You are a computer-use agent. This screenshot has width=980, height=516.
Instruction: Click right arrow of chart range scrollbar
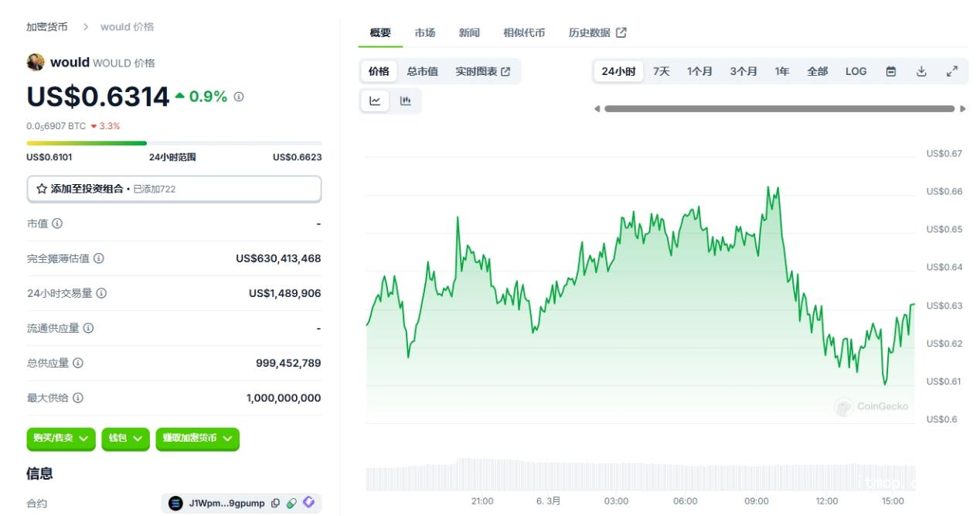click(963, 109)
